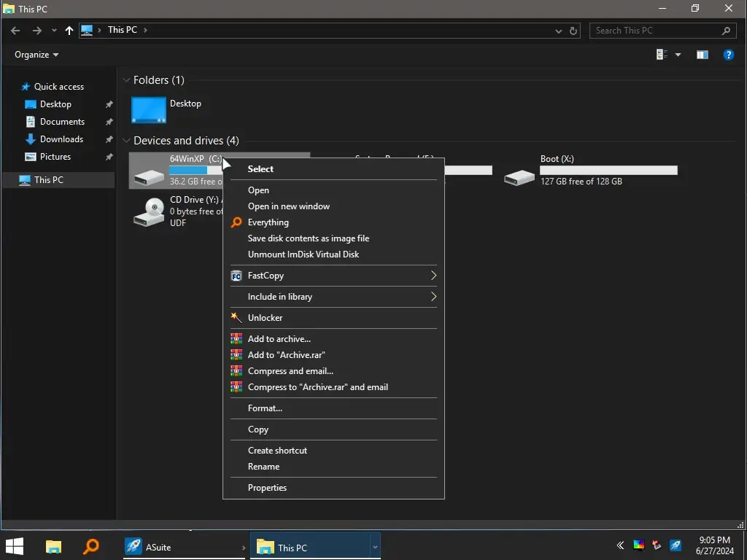Toggle the preview pane icon
The width and height of the screenshot is (747, 560).
pos(702,55)
